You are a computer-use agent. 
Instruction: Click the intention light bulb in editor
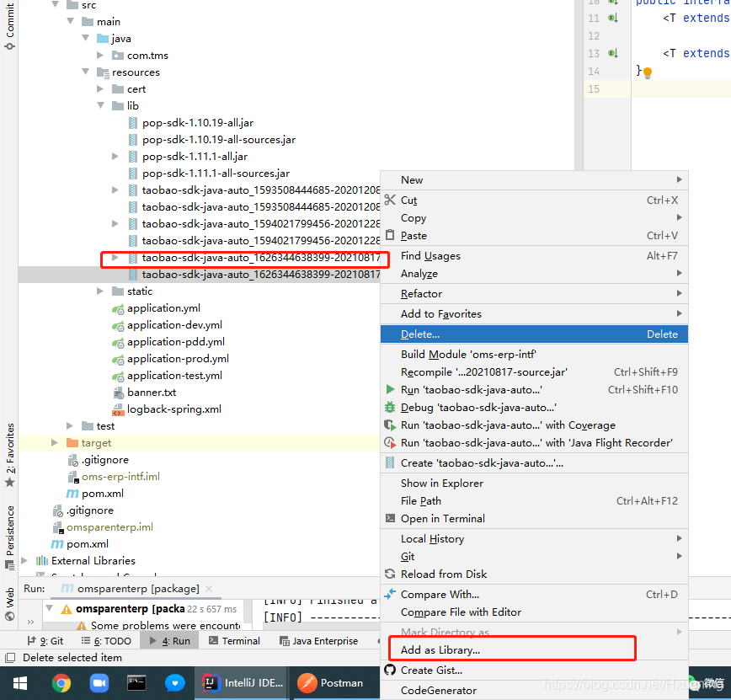pos(648,72)
